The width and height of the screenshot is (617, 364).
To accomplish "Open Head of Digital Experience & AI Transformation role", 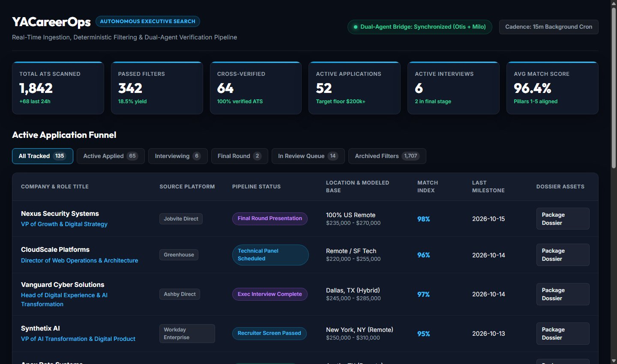I will (x=64, y=300).
